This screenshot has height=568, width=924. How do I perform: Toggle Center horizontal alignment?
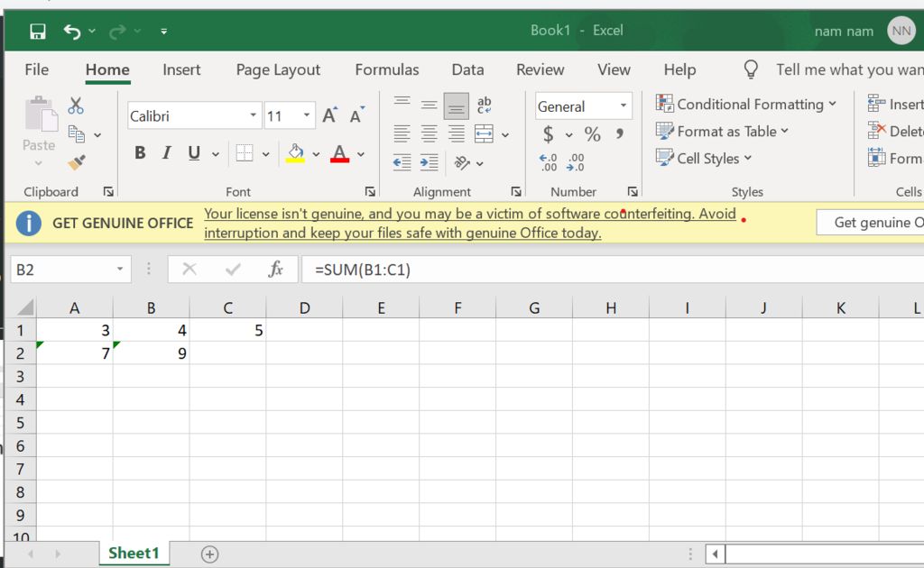pyautogui.click(x=429, y=133)
